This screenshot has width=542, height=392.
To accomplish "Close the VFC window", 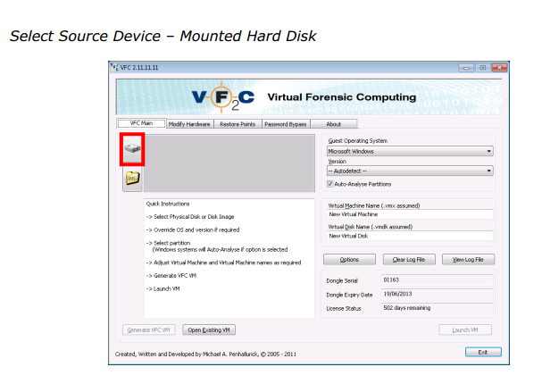I will (499, 68).
